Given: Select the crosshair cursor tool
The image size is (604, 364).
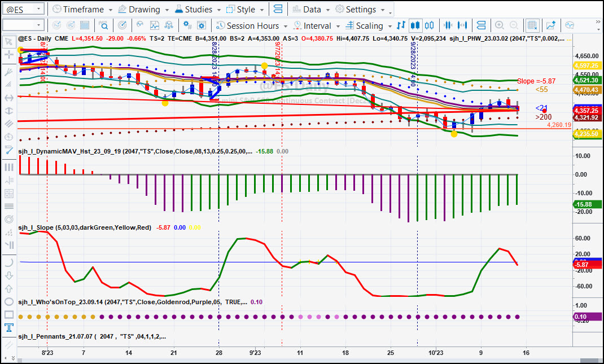Looking at the screenshot, I should (8, 55).
